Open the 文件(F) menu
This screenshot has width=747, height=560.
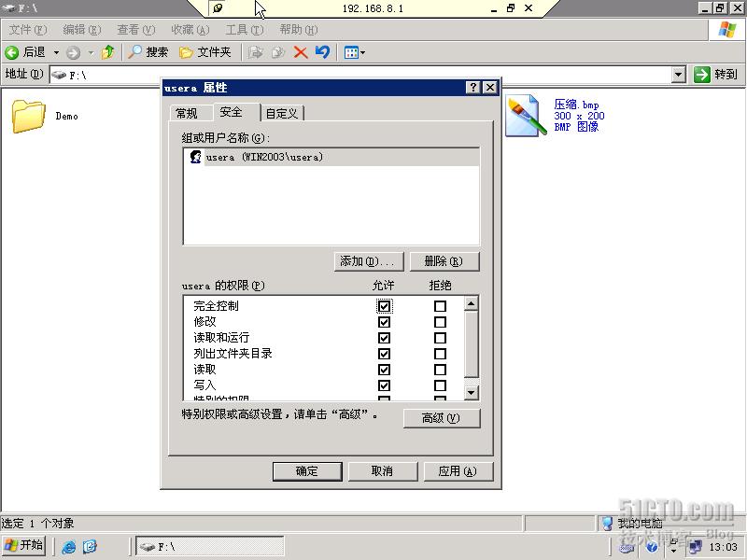tap(28, 30)
